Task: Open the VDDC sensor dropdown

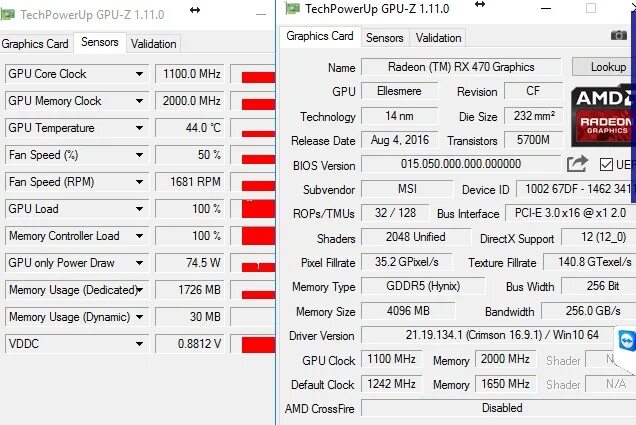Action: (139, 344)
